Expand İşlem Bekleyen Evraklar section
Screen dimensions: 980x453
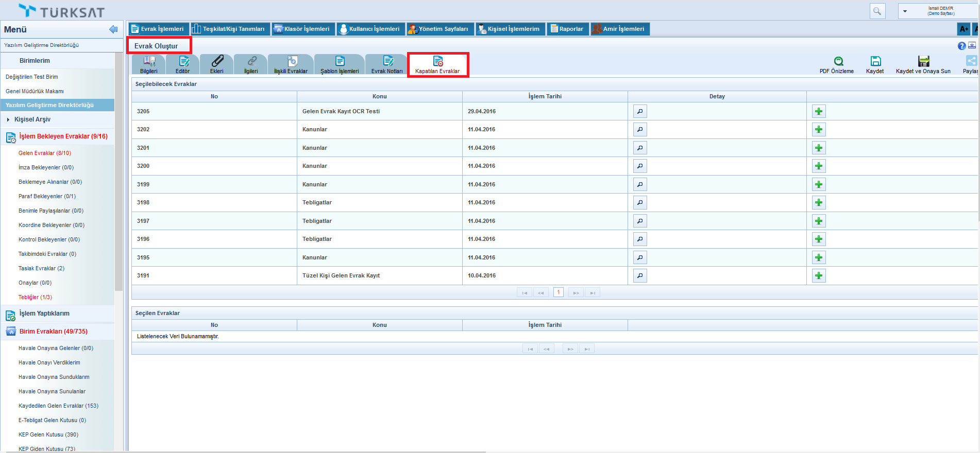point(63,136)
